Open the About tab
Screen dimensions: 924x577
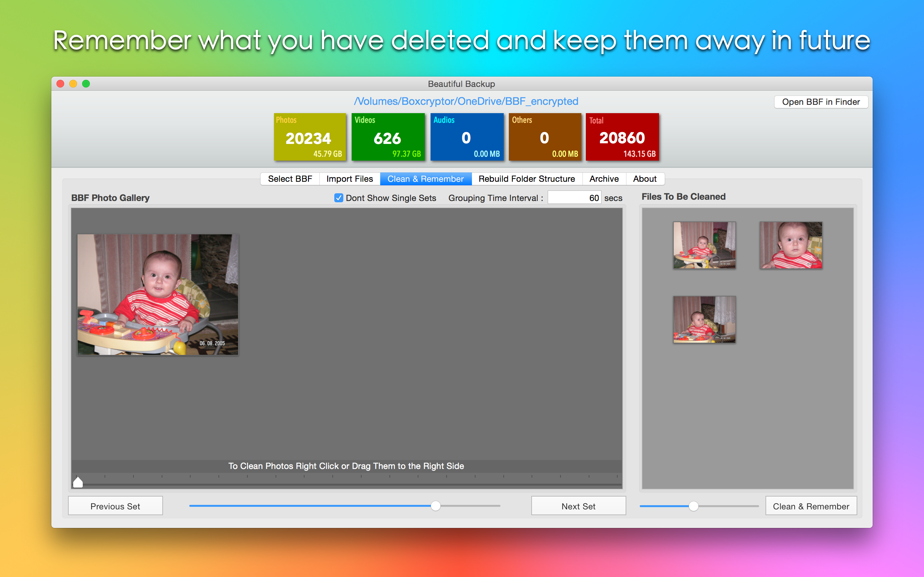(x=645, y=179)
